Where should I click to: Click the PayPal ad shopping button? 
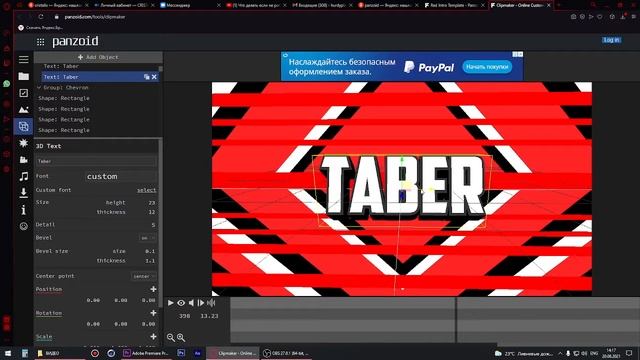point(487,67)
